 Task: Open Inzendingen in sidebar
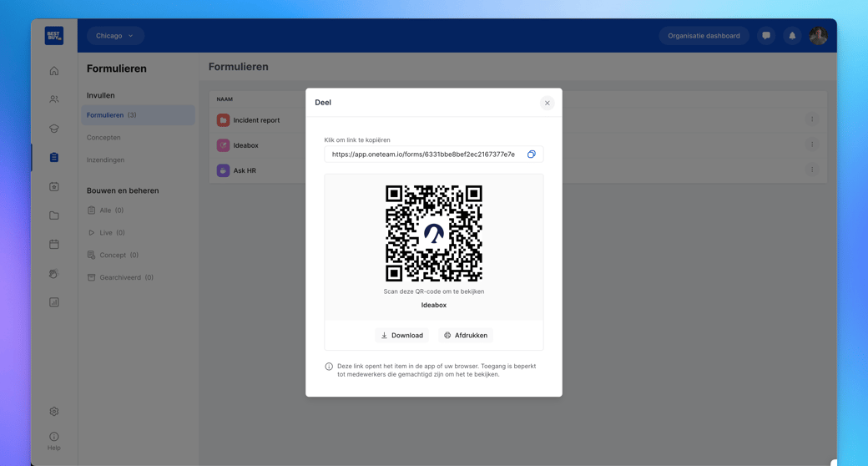click(105, 160)
